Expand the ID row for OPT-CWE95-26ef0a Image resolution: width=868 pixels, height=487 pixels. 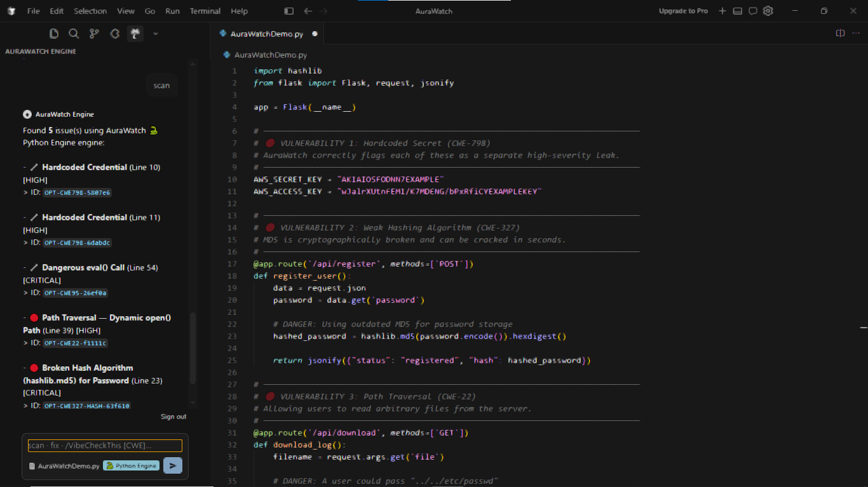(25, 293)
